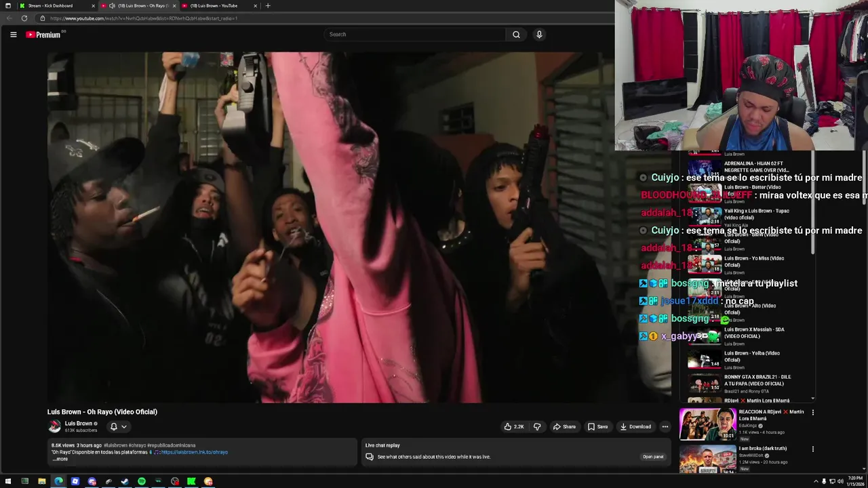Expand notification options chevron beside bell

pyautogui.click(x=123, y=426)
